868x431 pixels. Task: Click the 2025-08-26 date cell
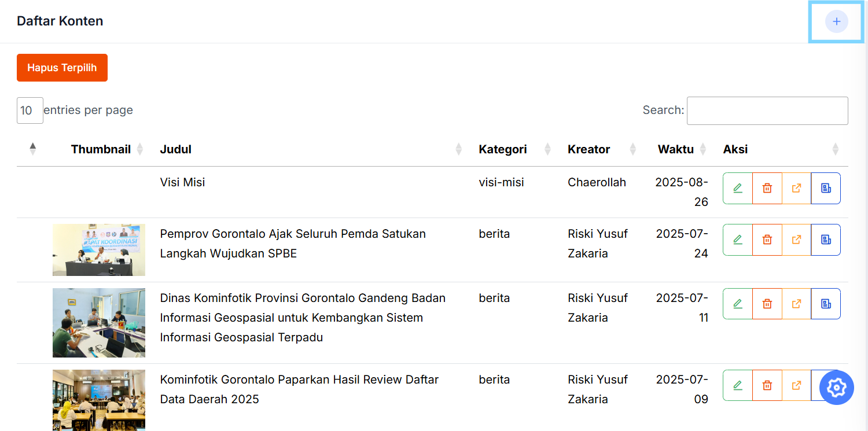682,192
